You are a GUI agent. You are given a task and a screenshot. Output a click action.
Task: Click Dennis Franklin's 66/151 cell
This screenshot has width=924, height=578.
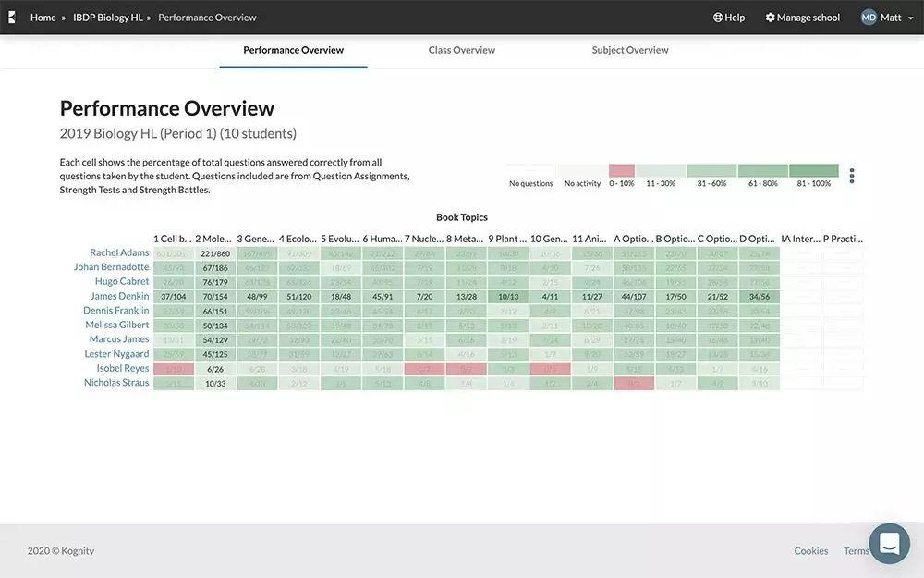(215, 312)
